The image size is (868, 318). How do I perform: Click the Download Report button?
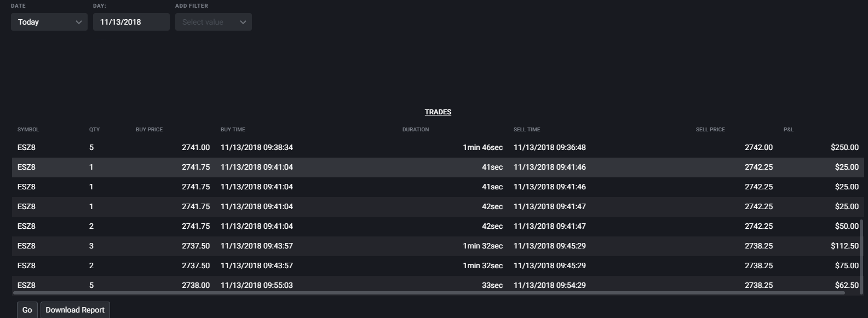(x=75, y=310)
